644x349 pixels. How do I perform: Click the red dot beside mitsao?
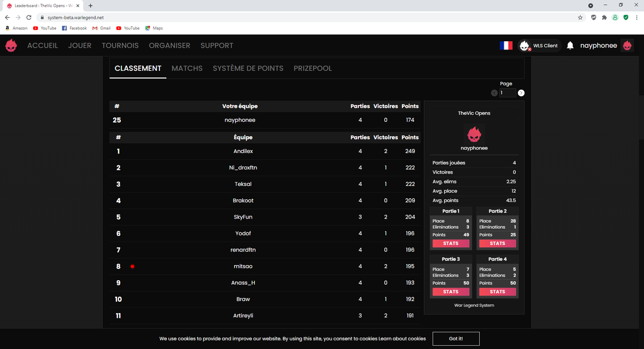point(132,266)
